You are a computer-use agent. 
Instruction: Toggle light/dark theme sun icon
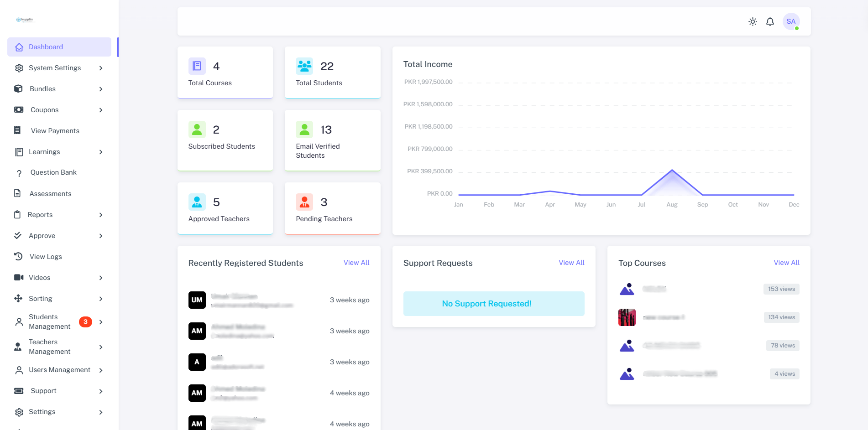coord(753,21)
